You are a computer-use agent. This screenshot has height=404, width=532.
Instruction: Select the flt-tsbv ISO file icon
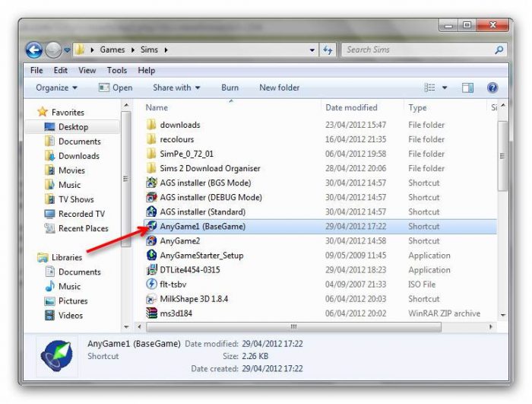click(151, 285)
